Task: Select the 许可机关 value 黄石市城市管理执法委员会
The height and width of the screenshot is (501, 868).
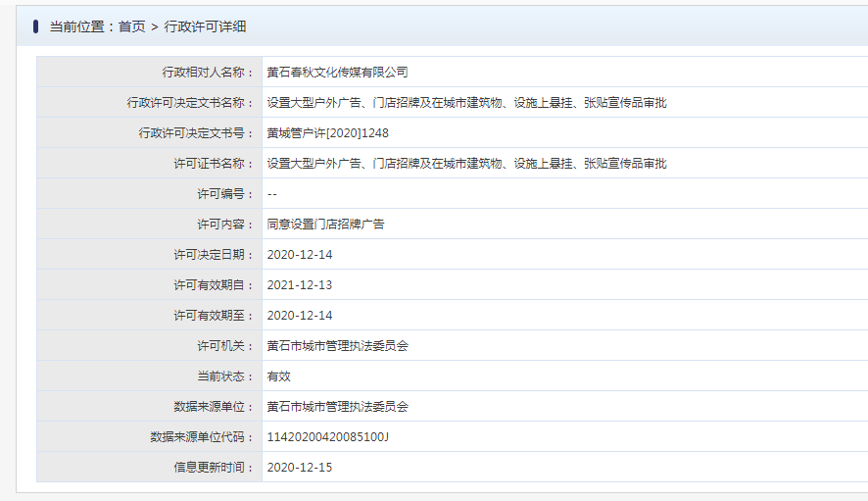Action: 338,346
